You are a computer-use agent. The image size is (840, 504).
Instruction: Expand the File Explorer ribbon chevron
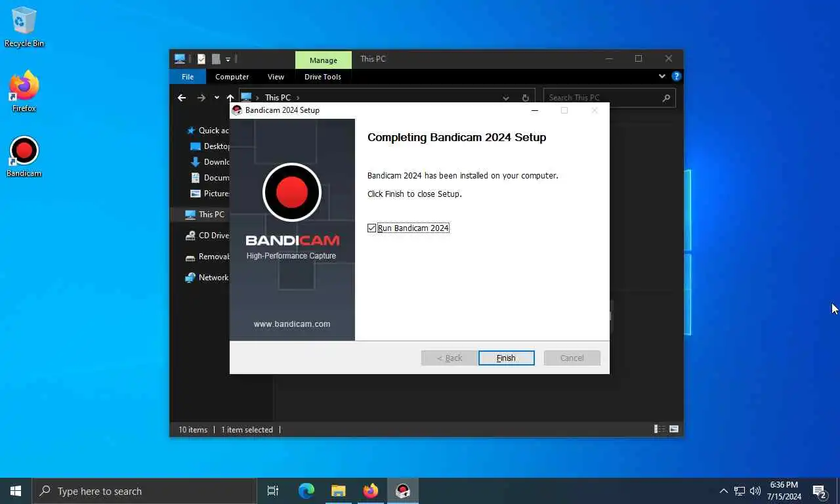661,76
